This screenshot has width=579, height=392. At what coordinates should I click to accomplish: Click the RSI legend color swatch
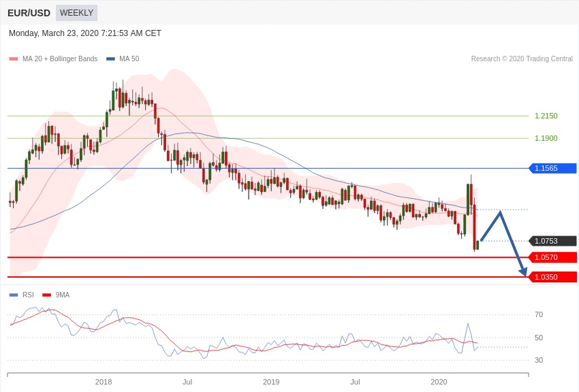point(14,295)
